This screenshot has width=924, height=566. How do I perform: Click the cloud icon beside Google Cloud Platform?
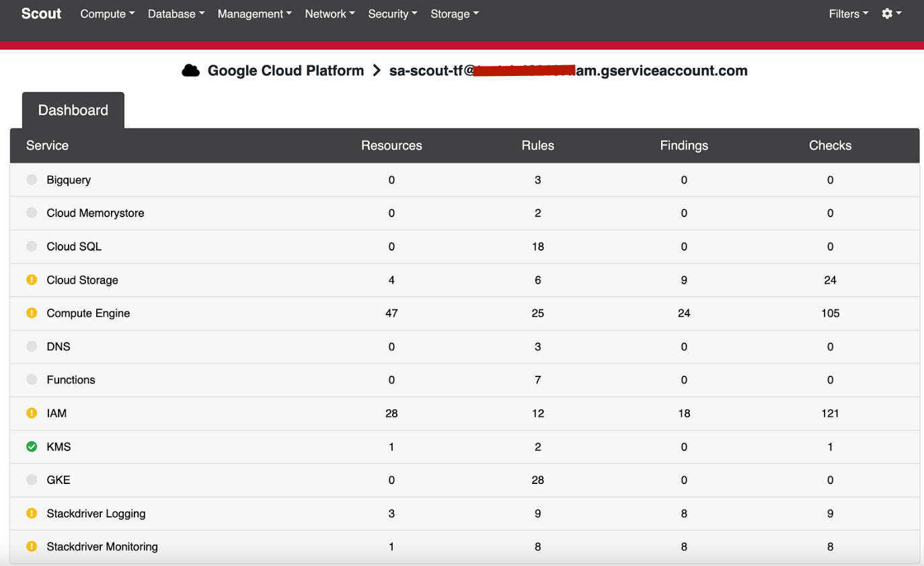[x=191, y=71]
